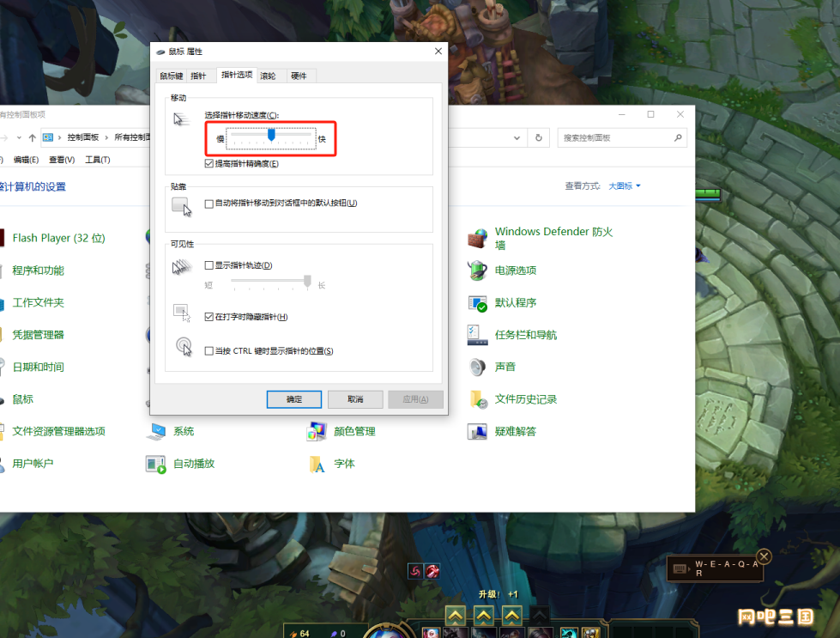Image resolution: width=840 pixels, height=638 pixels.
Task: Open the 编辑(E) menu
Action: pyautogui.click(x=26, y=160)
